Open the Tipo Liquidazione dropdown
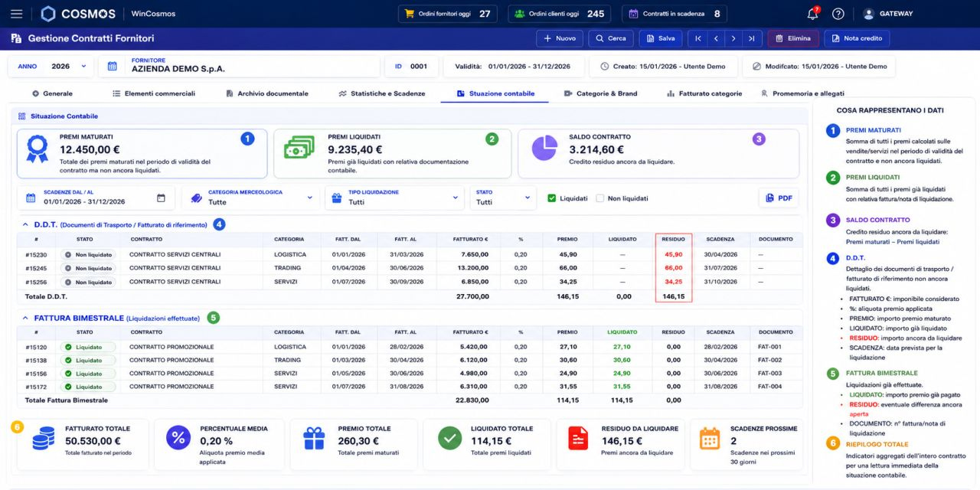The width and height of the screenshot is (980, 490). tap(394, 198)
